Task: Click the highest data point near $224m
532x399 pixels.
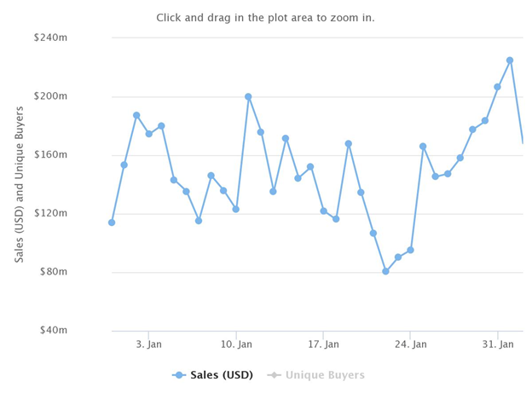Action: 510,61
